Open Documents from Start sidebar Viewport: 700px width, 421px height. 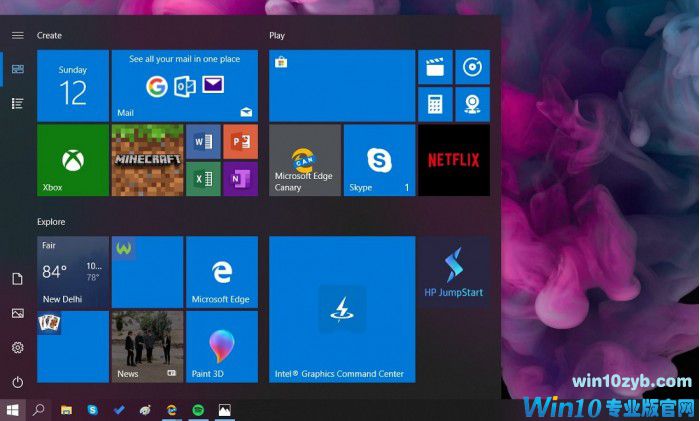pos(17,279)
